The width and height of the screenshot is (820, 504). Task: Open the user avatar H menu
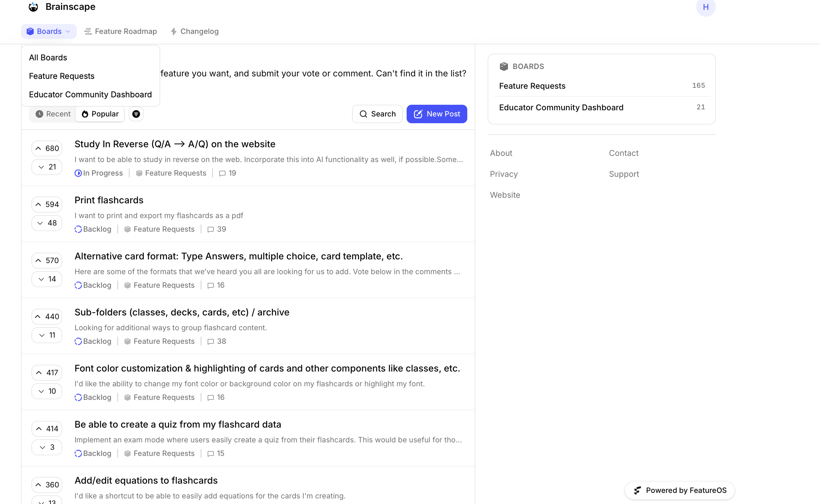[x=705, y=7]
